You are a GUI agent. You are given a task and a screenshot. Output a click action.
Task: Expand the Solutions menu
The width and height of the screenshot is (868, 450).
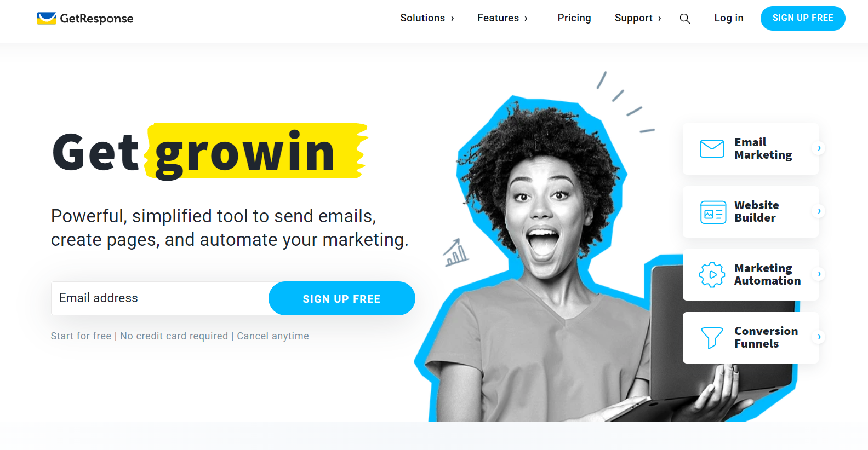[427, 18]
